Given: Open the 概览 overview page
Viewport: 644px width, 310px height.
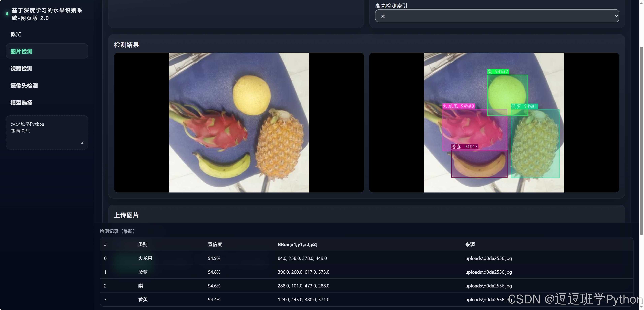Looking at the screenshot, I should (x=16, y=34).
